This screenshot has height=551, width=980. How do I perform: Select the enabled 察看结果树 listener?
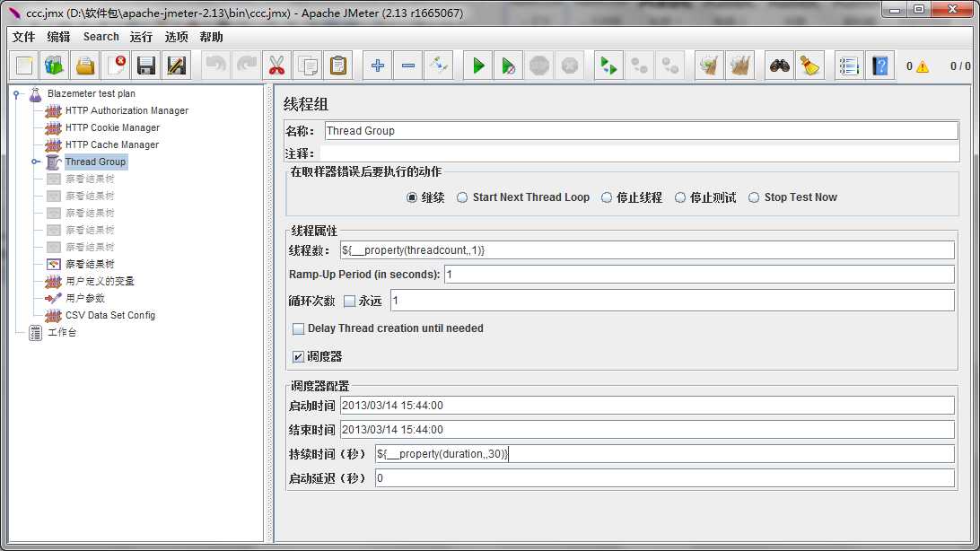[x=90, y=264]
